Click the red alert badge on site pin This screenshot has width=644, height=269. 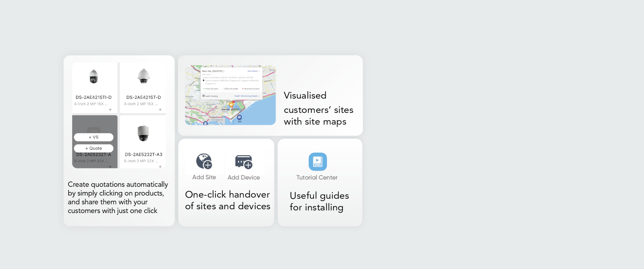coord(233,102)
